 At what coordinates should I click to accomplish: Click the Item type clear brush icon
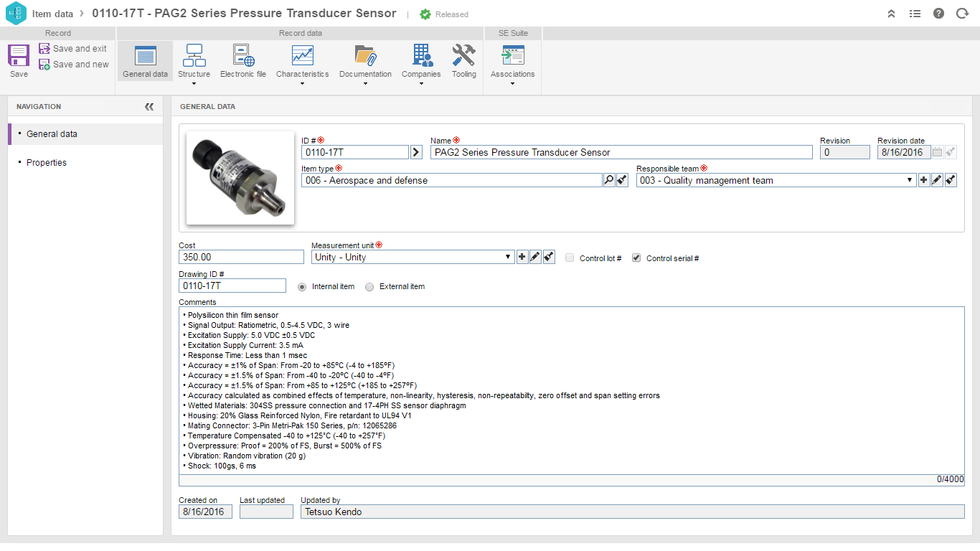(622, 180)
